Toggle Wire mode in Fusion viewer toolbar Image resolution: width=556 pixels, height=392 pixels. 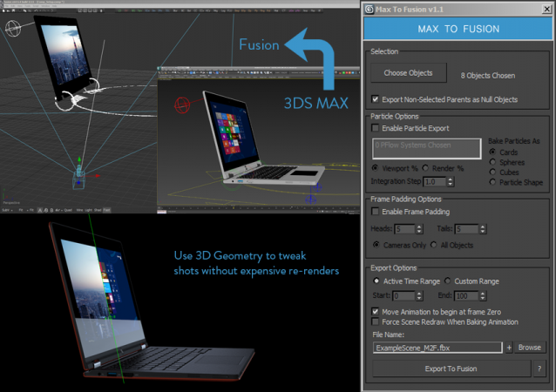79,210
